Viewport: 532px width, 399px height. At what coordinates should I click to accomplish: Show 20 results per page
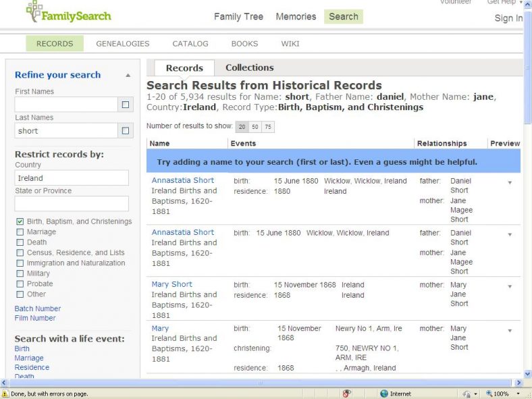tap(242, 127)
